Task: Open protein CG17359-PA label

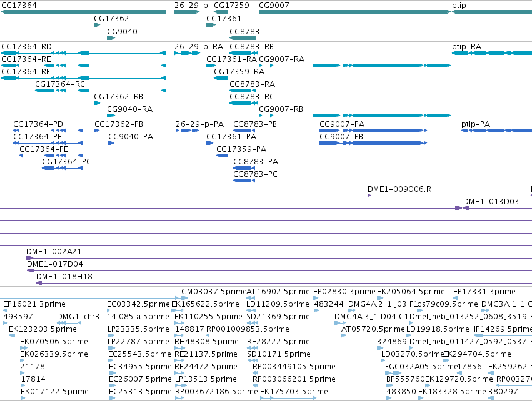Action: (241, 149)
